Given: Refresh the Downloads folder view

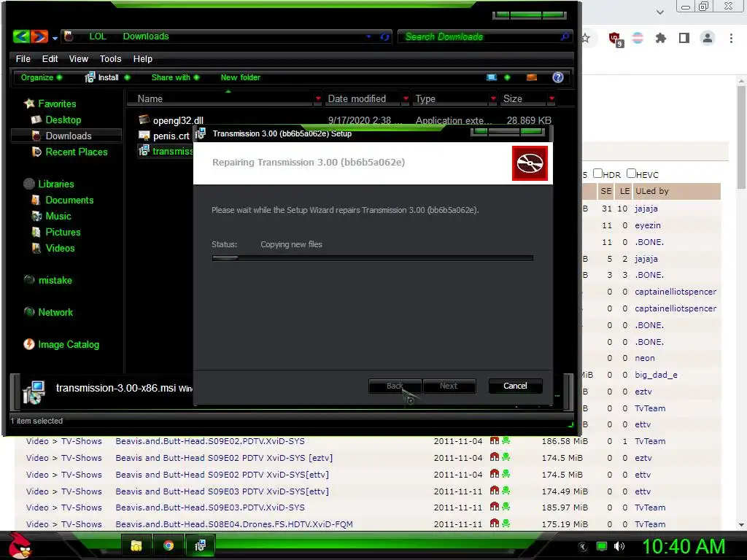Looking at the screenshot, I should click(384, 36).
